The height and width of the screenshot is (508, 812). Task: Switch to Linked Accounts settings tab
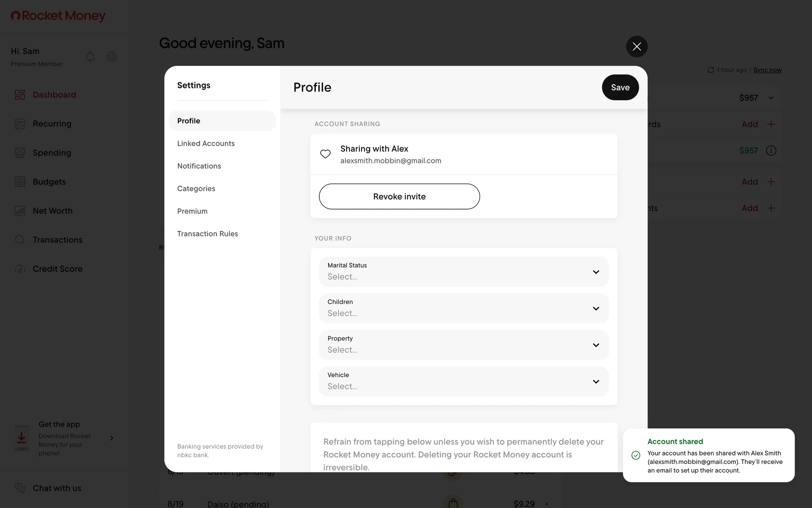pos(206,144)
